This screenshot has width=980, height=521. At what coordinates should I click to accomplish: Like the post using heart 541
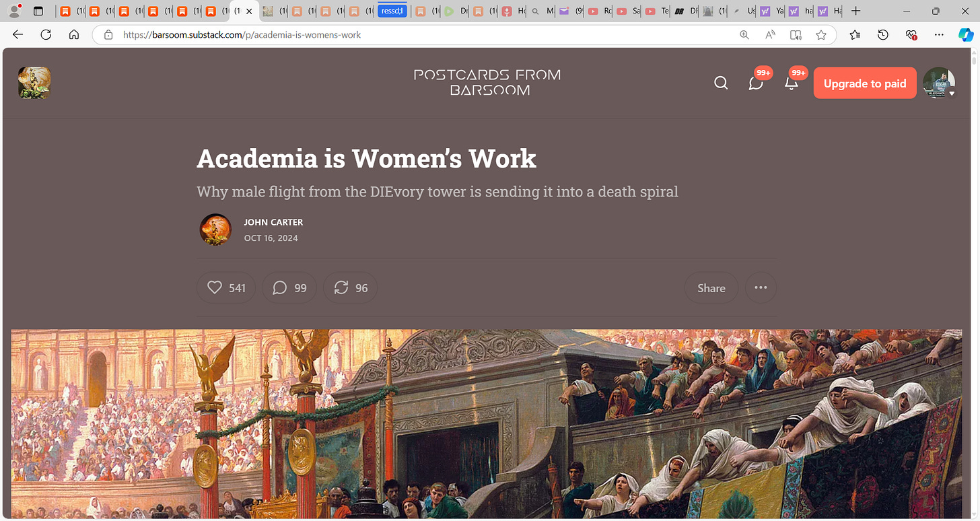click(226, 288)
